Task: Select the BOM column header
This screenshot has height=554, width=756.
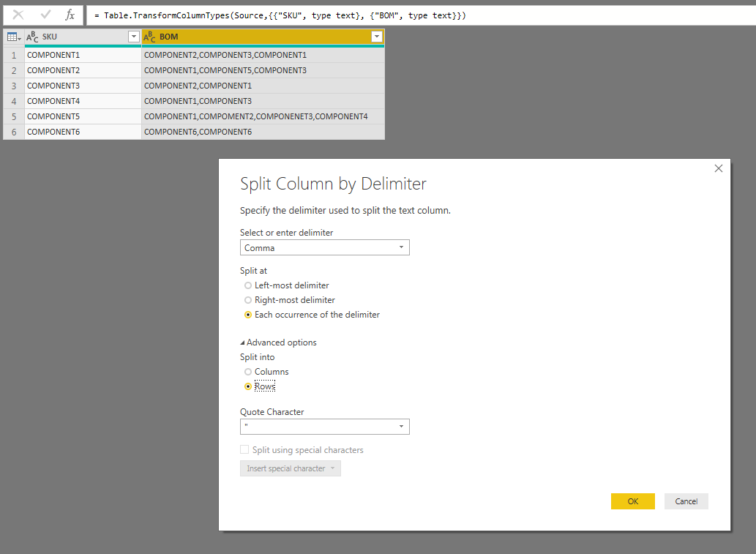Action: [263, 37]
